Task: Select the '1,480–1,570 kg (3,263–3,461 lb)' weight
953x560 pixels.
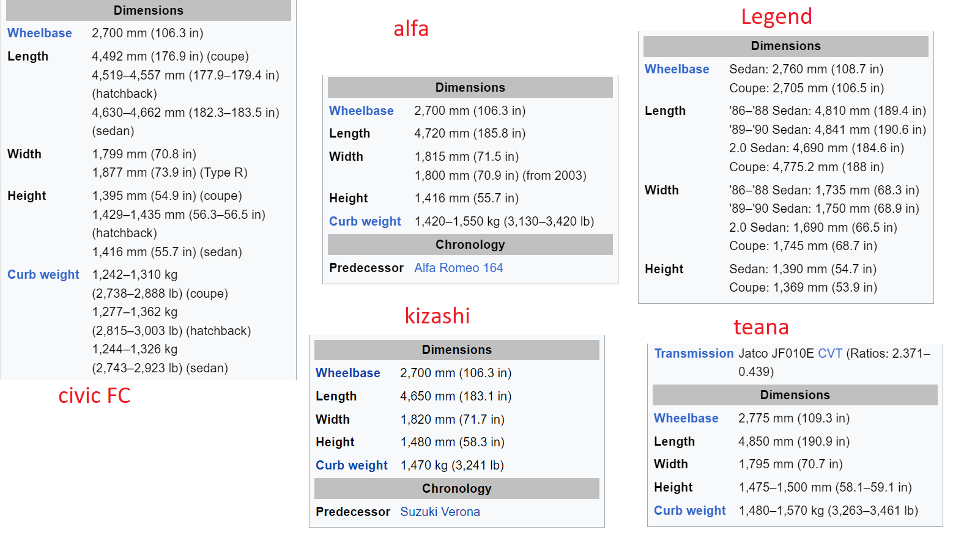Action: (x=829, y=510)
